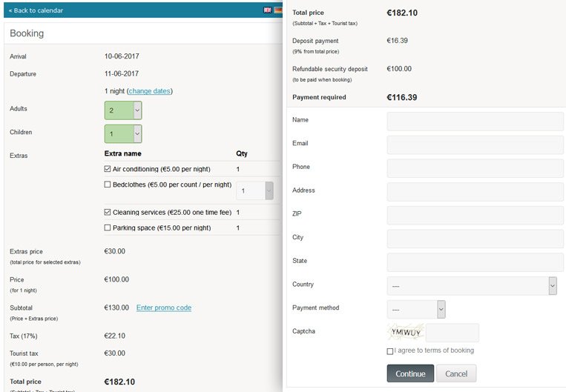Click into the Captcha text field
Viewport: 566px width, 392px height.
453,333
